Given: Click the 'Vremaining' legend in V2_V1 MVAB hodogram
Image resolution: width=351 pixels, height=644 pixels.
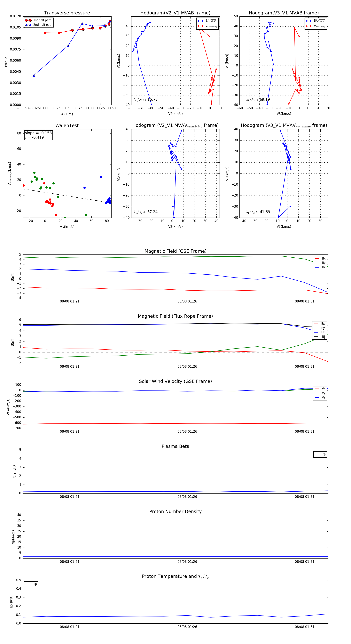Looking at the screenshot, I should [208, 26].
